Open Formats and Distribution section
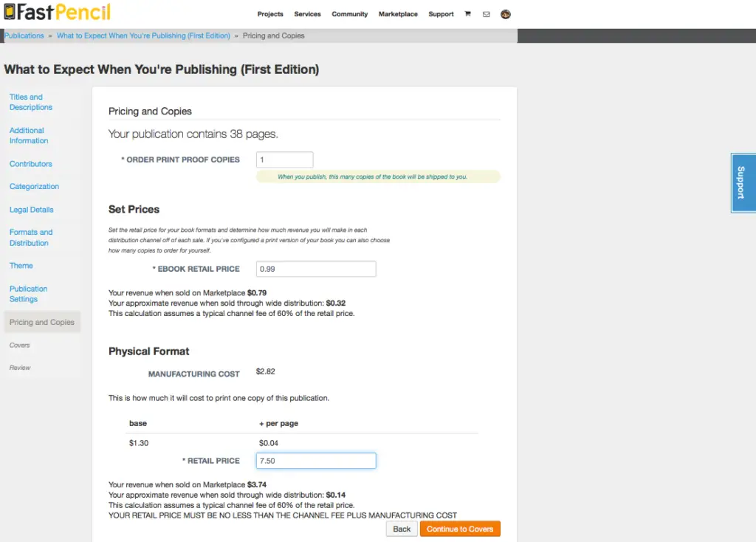This screenshot has height=542, width=756. [x=31, y=238]
